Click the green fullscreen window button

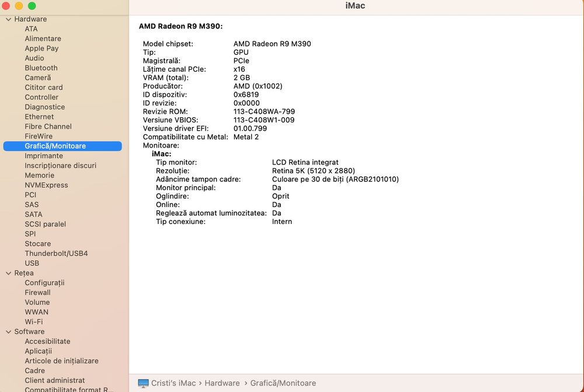pos(32,6)
